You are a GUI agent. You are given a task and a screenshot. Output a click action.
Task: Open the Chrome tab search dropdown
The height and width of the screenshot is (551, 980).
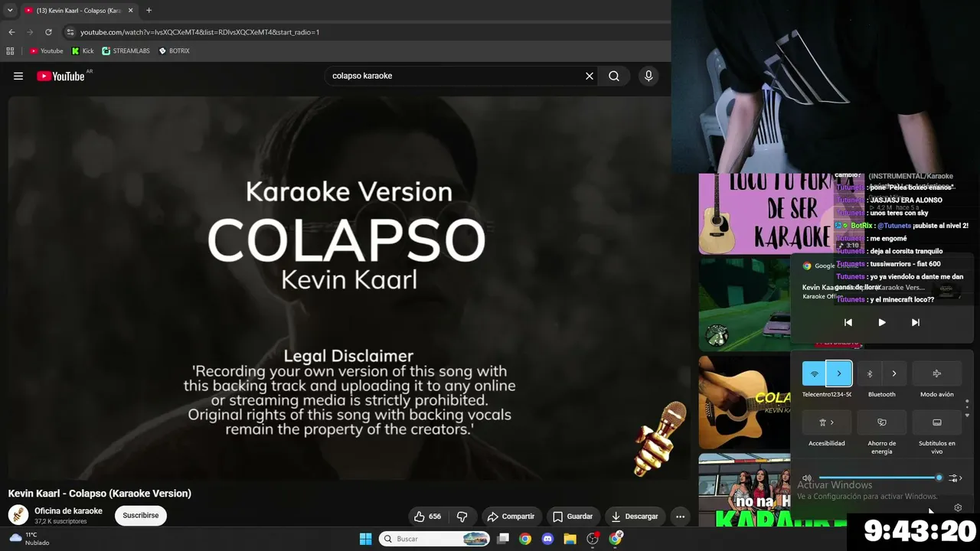coord(10,11)
